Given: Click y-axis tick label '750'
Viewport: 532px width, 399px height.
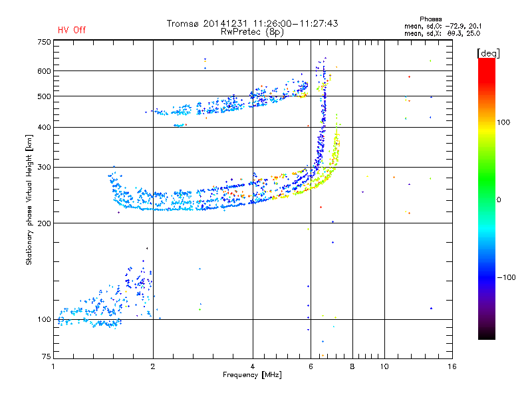Looking at the screenshot, I should coord(44,43).
